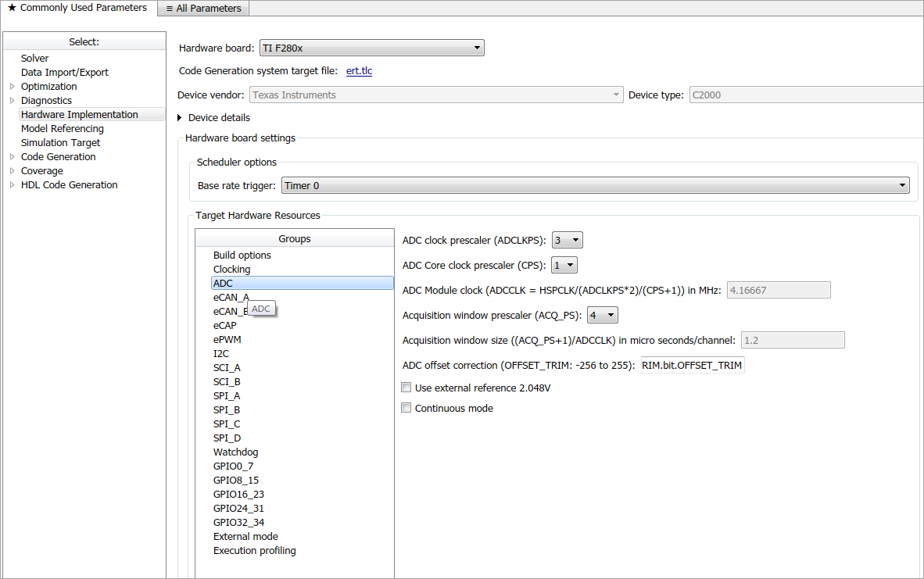
Task: Switch to the All Parameters tab
Action: tap(203, 9)
